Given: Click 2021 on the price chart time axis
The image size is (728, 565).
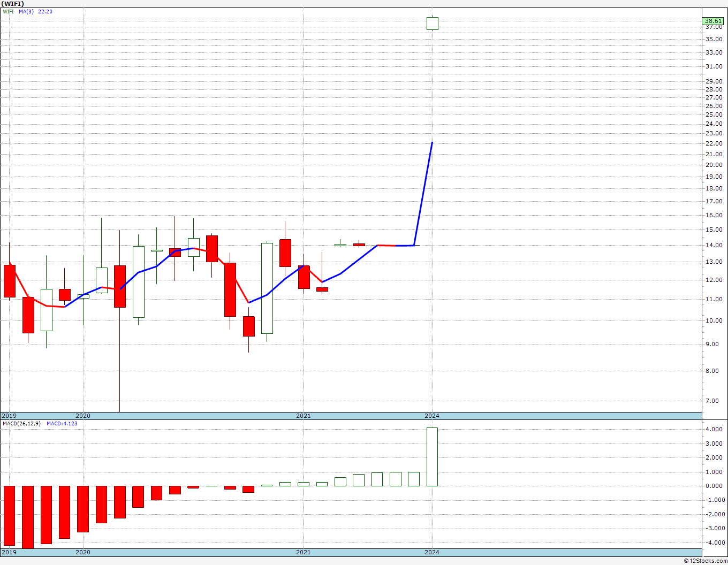Looking at the screenshot, I should tap(304, 416).
